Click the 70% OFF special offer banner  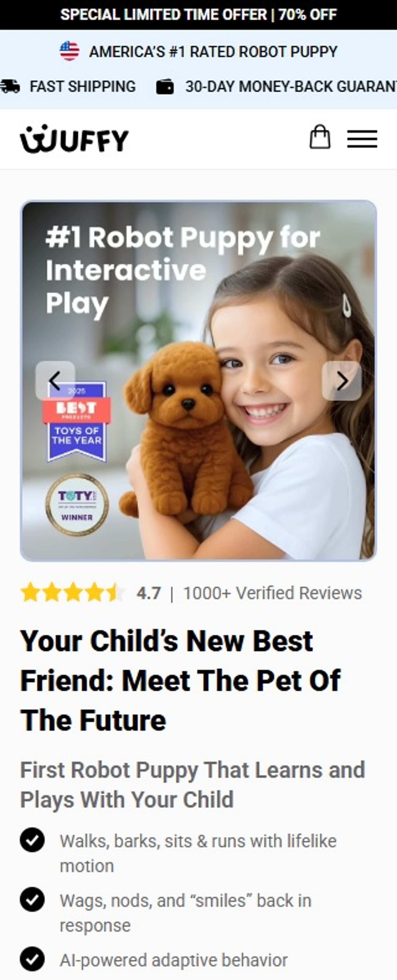coord(198,15)
